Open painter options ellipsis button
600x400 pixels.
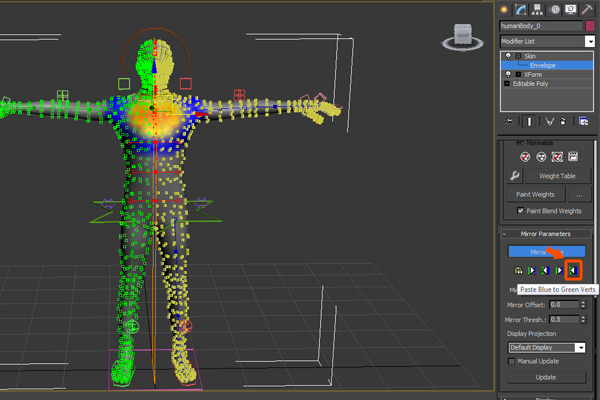tap(580, 194)
